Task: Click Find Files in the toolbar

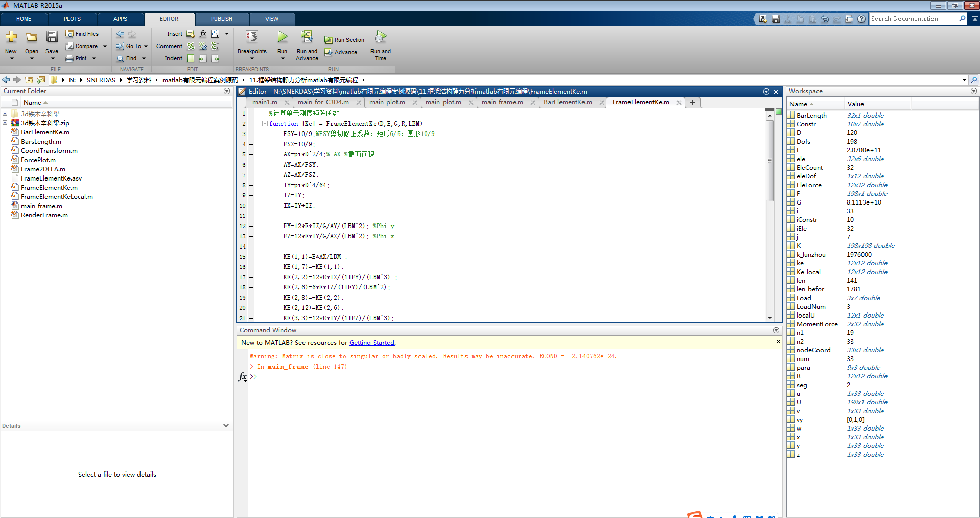Action: coord(82,34)
